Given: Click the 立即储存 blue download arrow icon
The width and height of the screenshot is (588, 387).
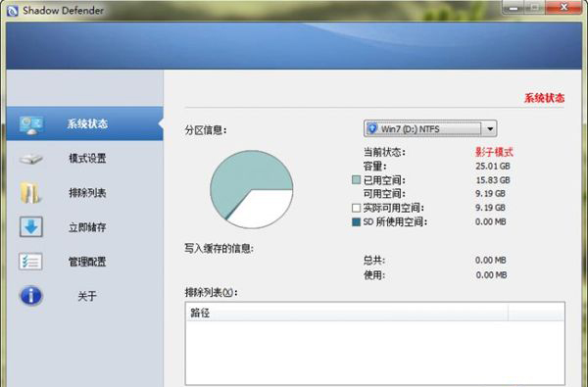Looking at the screenshot, I should [x=31, y=227].
